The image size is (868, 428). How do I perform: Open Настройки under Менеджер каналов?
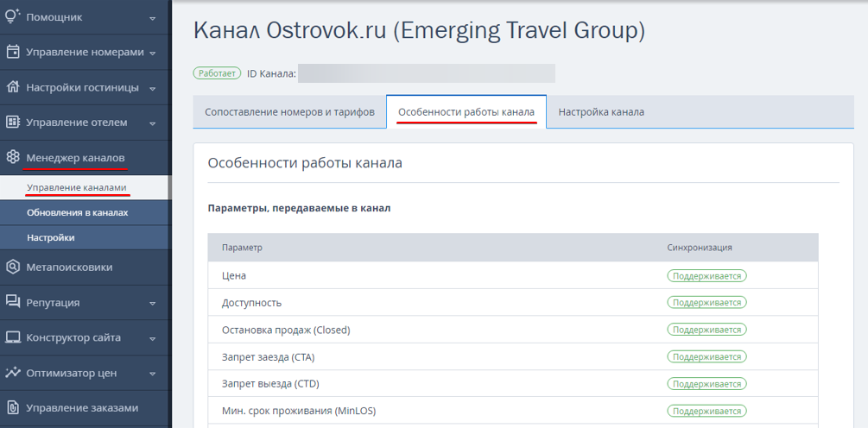pos(50,237)
